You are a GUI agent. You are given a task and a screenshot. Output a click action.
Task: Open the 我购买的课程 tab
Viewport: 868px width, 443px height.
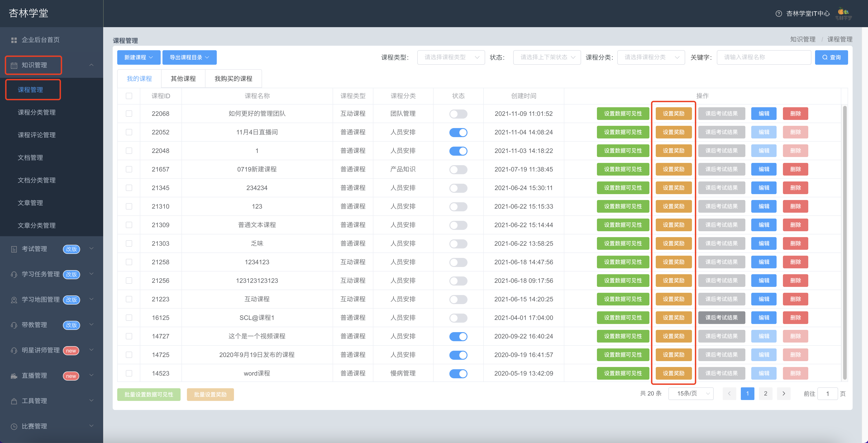pyautogui.click(x=233, y=79)
